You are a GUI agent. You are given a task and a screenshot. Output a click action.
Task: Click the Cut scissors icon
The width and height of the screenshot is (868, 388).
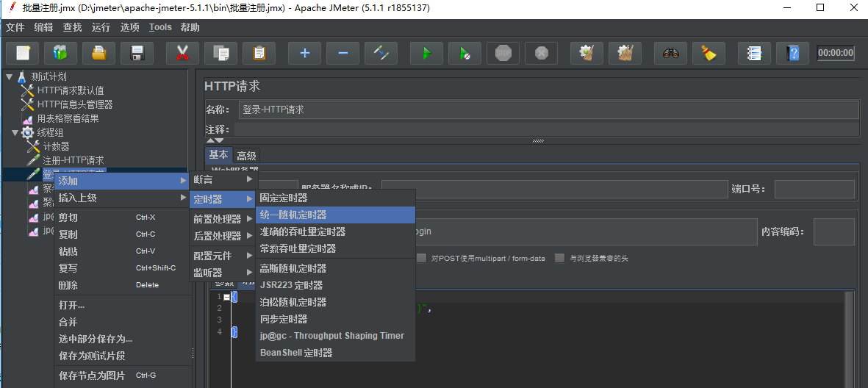coord(182,53)
